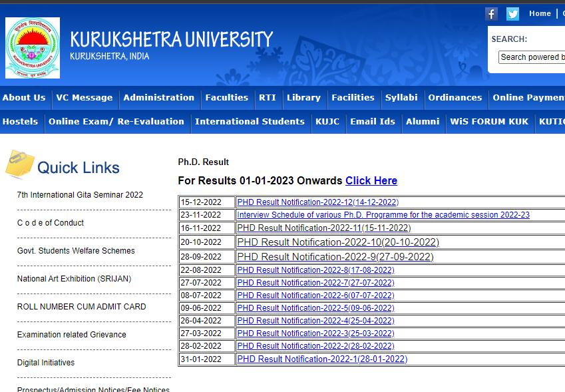Open National Art Exhibition (SRIJAN) quick link

[75, 279]
